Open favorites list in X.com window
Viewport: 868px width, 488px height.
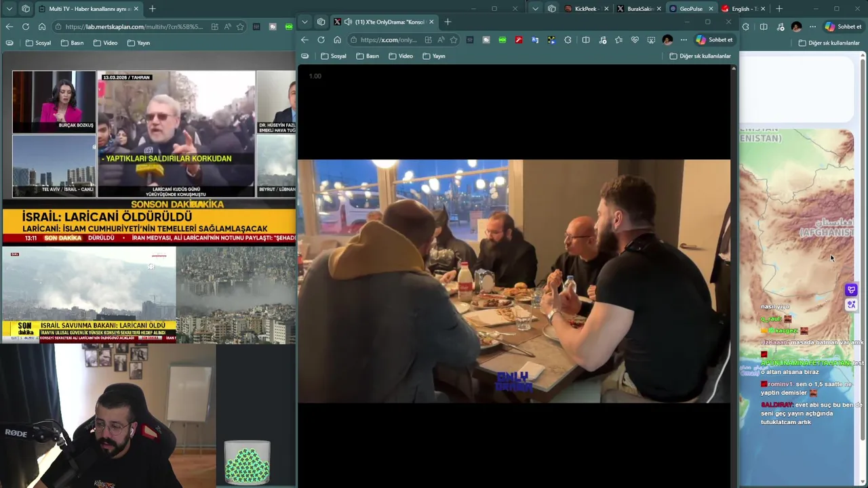[618, 40]
